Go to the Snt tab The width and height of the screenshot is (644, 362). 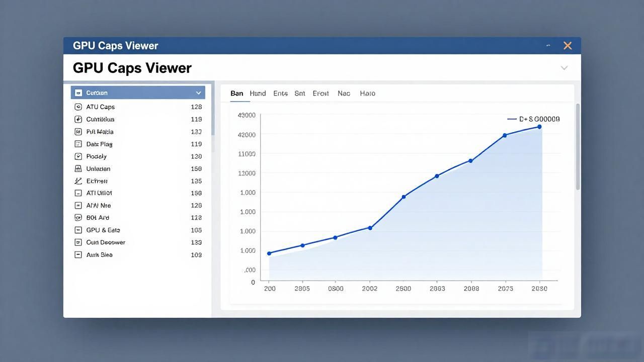(300, 94)
